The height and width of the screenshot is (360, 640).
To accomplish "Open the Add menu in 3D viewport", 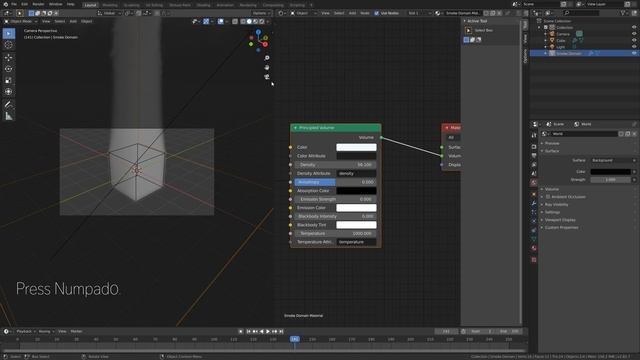I will click(73, 21).
